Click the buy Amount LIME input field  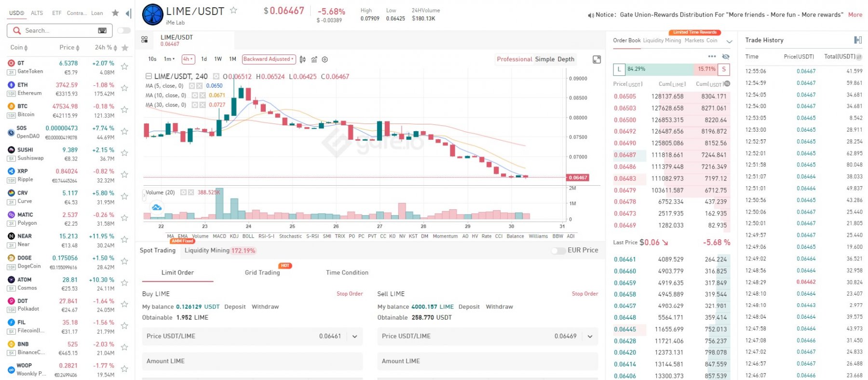pyautogui.click(x=252, y=361)
